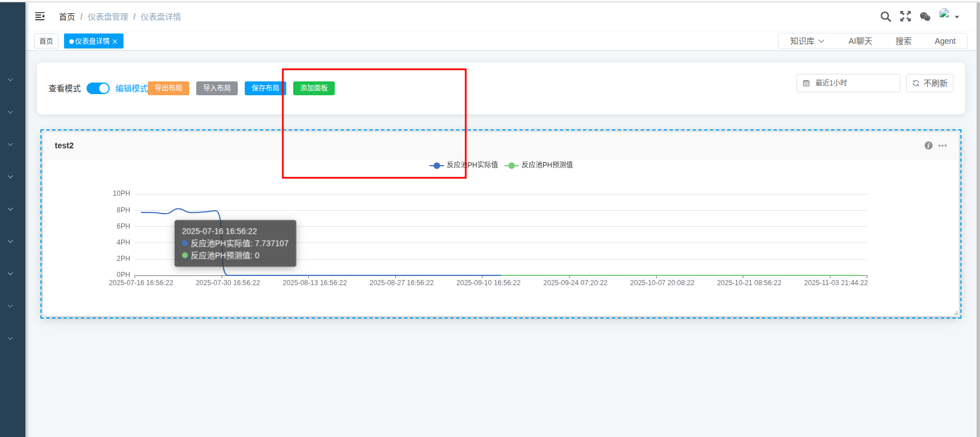This screenshot has width=980, height=437.
Task: Click the info icon on test2 panel
Action: point(929,145)
